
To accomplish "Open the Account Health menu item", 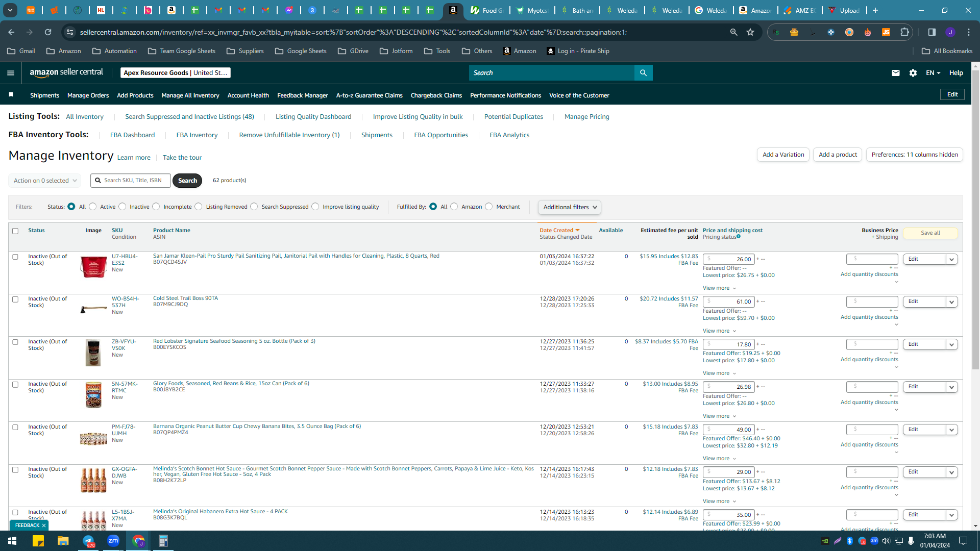I will (248, 95).
